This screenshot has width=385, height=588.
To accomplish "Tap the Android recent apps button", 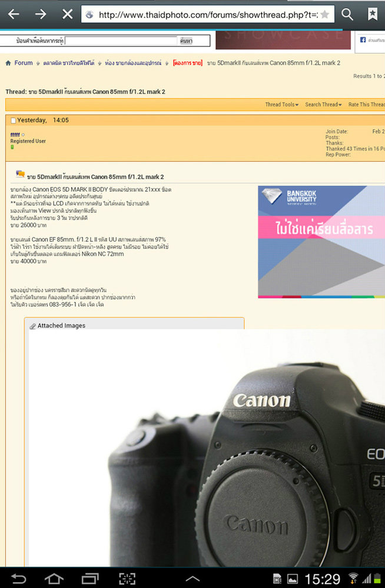I will (x=89, y=579).
